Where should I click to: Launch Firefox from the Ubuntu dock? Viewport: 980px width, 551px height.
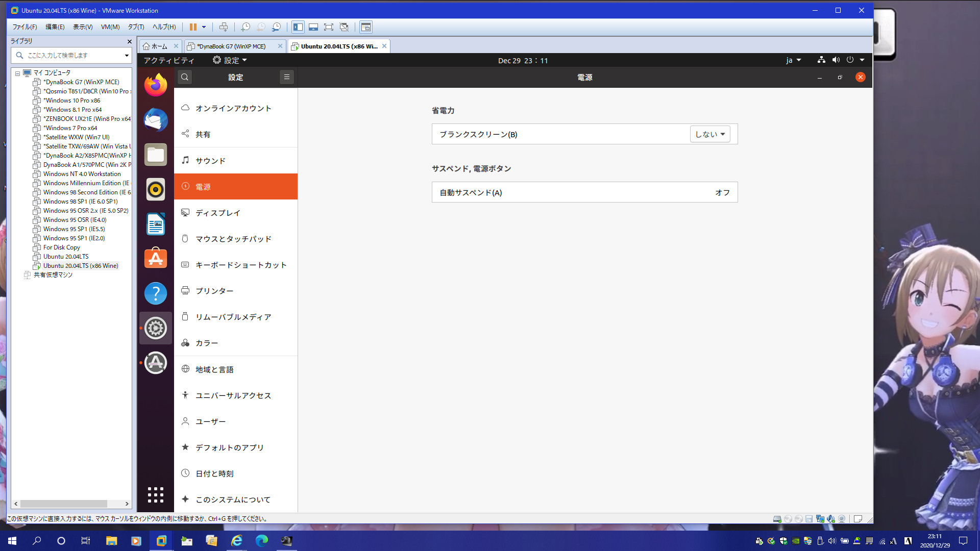(x=155, y=85)
